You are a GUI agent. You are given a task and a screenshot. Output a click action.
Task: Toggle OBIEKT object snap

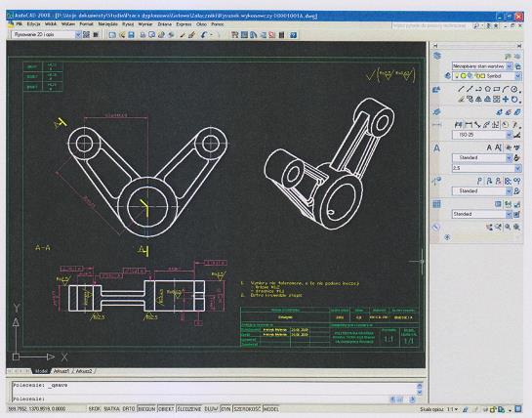coord(166,409)
